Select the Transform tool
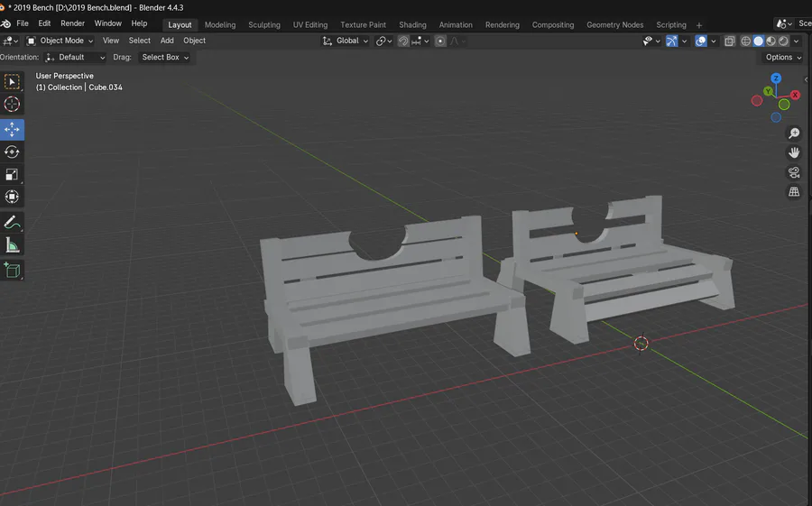Image resolution: width=812 pixels, height=506 pixels. click(x=12, y=197)
